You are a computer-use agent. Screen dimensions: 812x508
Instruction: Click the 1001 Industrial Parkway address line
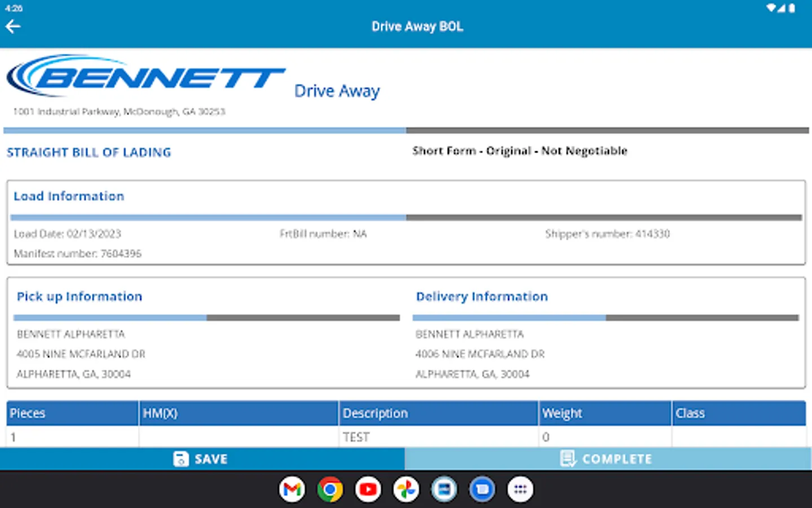[119, 112]
